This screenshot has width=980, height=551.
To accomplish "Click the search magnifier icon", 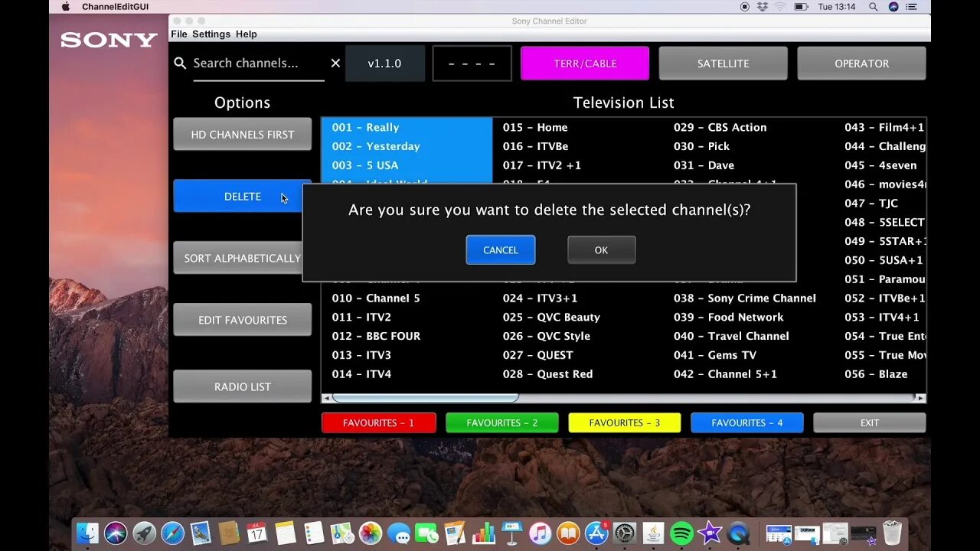I will click(180, 64).
